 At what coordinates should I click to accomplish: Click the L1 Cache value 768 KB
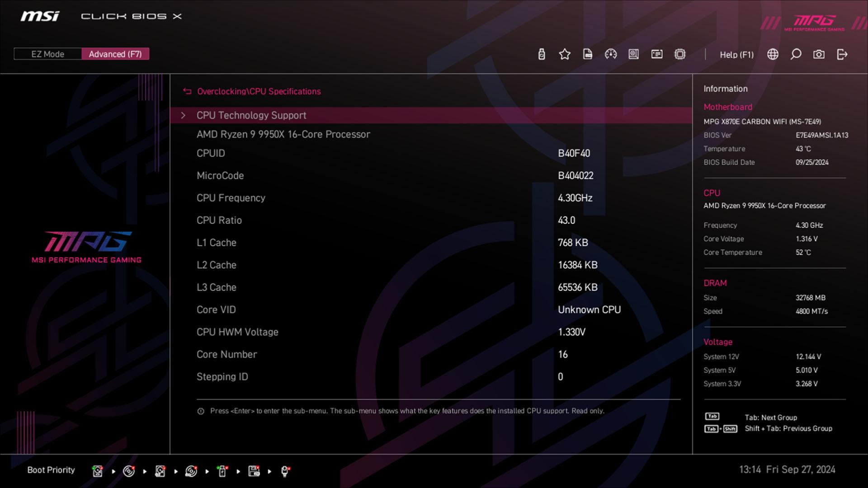tap(573, 243)
